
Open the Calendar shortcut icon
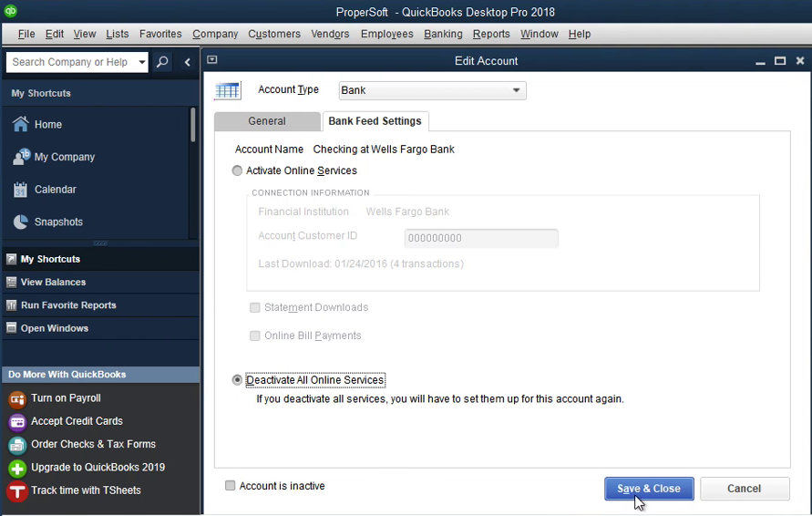click(20, 190)
